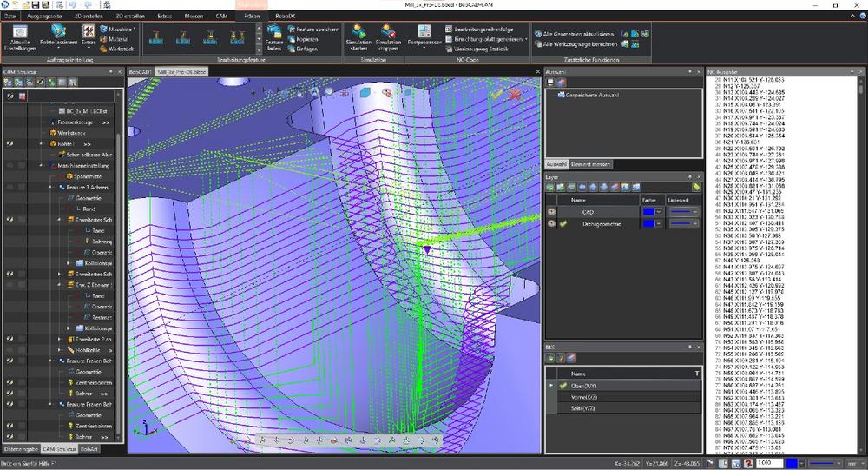The height and width of the screenshot is (470, 868).
Task: Toggle visibility of the Drahtgeometrie layer
Action: 551,224
